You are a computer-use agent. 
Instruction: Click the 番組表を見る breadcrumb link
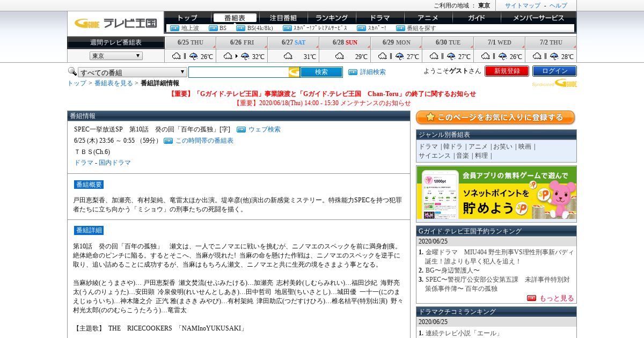tap(114, 83)
